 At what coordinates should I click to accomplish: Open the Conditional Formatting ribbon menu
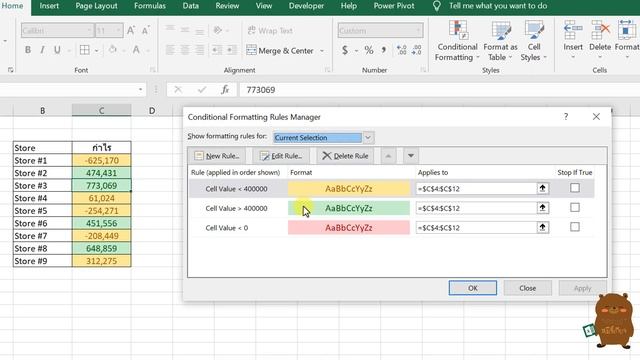click(x=456, y=41)
